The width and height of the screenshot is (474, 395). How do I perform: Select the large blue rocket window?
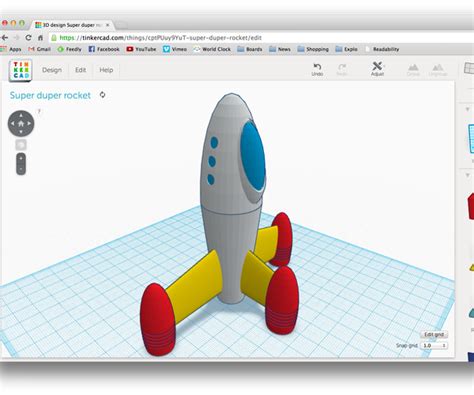click(x=253, y=155)
